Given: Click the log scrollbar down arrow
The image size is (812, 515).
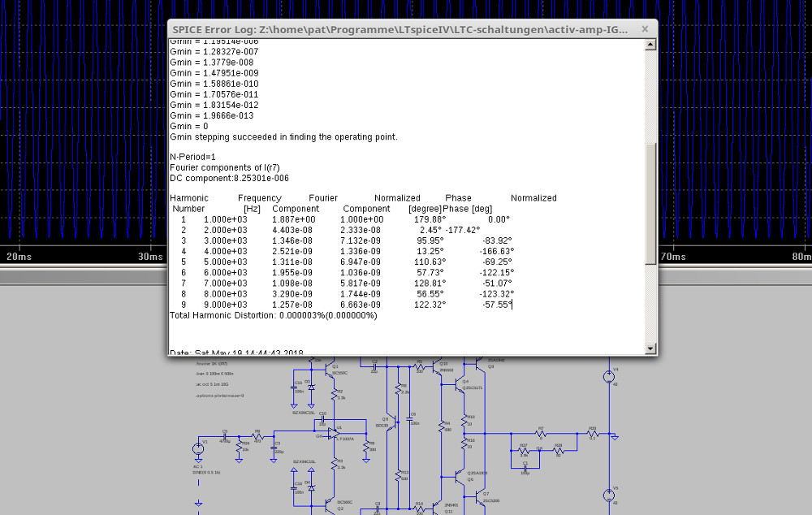Looking at the screenshot, I should (650, 348).
